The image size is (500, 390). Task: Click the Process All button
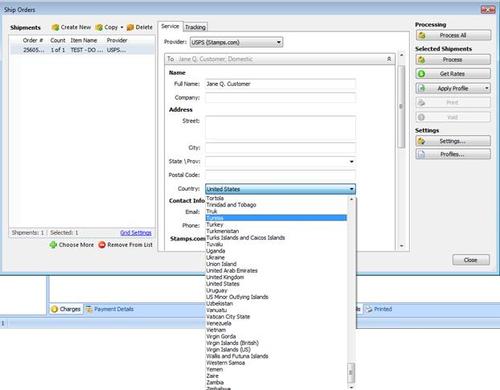click(x=453, y=35)
